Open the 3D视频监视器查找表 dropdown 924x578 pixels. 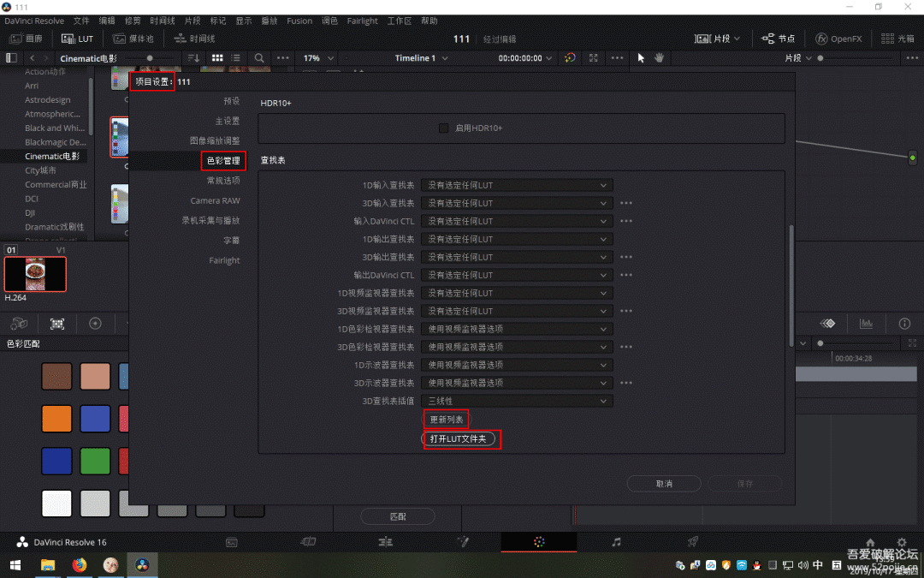point(517,311)
